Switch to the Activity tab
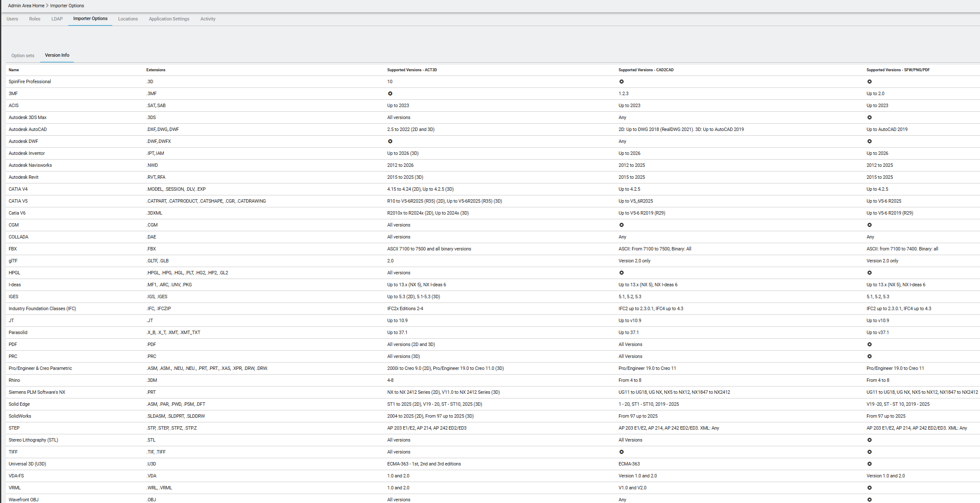Screen dimensions: 980x503 coord(208,19)
